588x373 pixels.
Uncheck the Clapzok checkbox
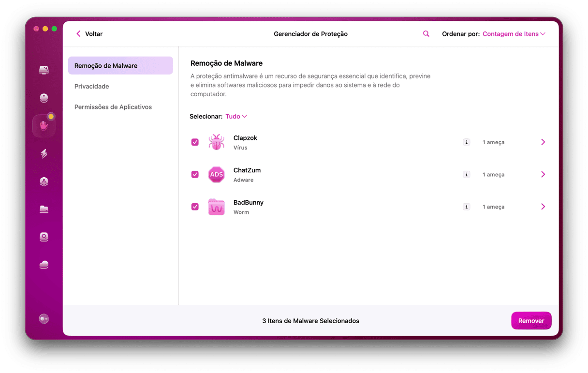(195, 142)
